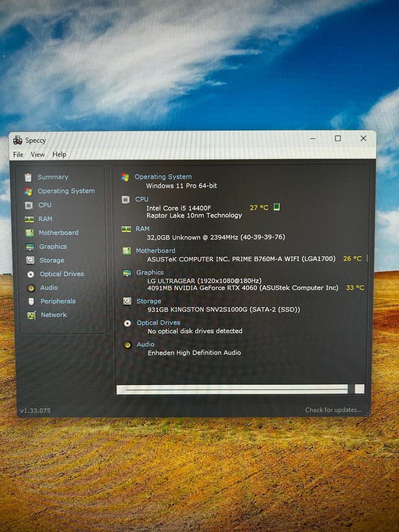
Task: Go to Network section in sidebar
Action: 54,315
